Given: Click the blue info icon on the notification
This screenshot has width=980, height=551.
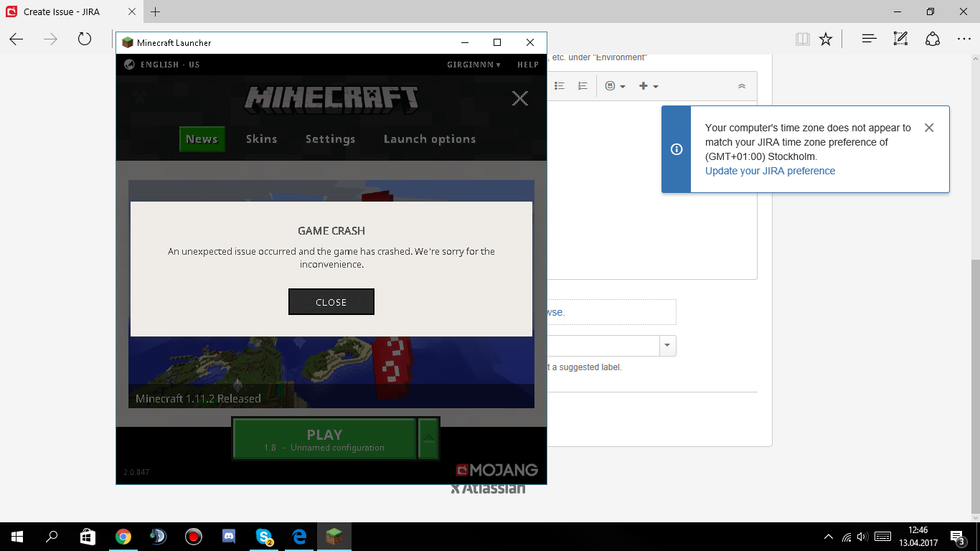Looking at the screenshot, I should pos(676,149).
